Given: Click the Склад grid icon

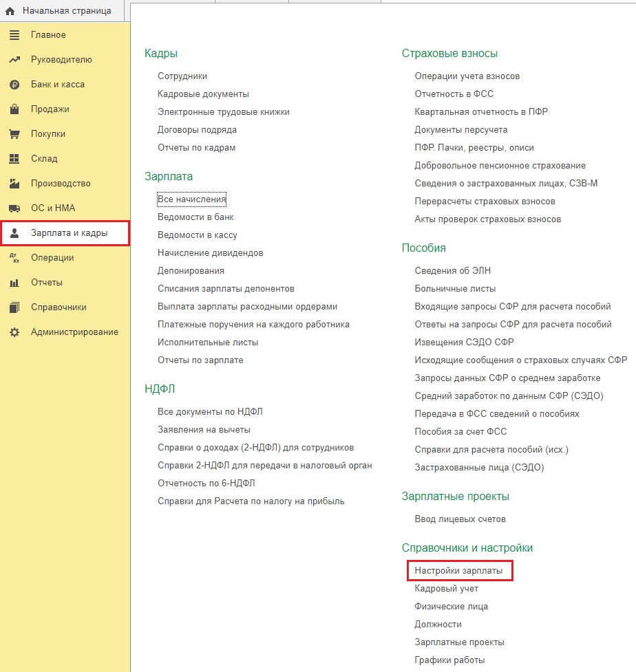Looking at the screenshot, I should [x=14, y=159].
